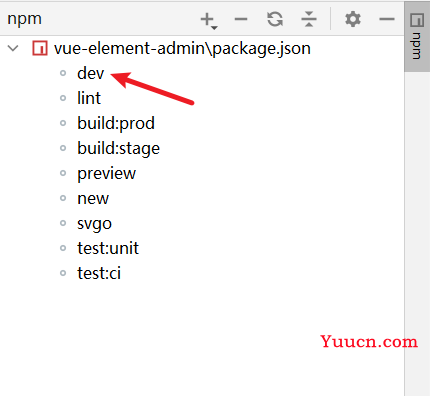Select the build:prod script
Viewport: 430px width, 396px height.
[x=116, y=123]
